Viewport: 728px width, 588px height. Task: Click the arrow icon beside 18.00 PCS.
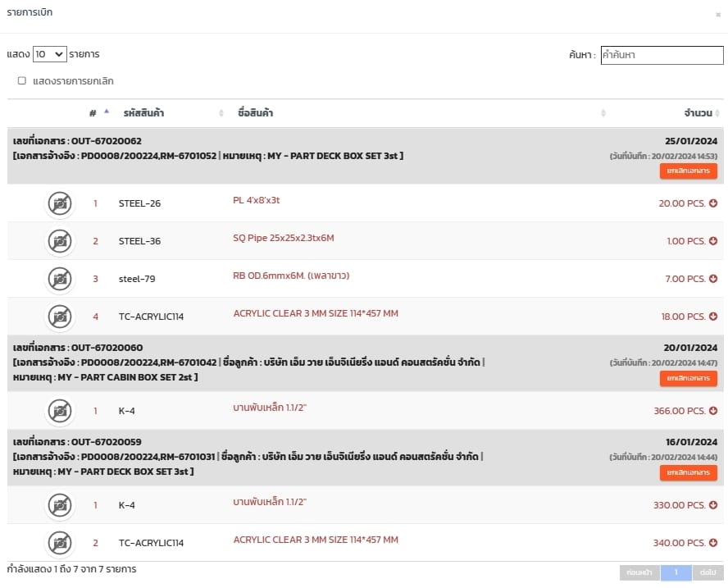[713, 317]
